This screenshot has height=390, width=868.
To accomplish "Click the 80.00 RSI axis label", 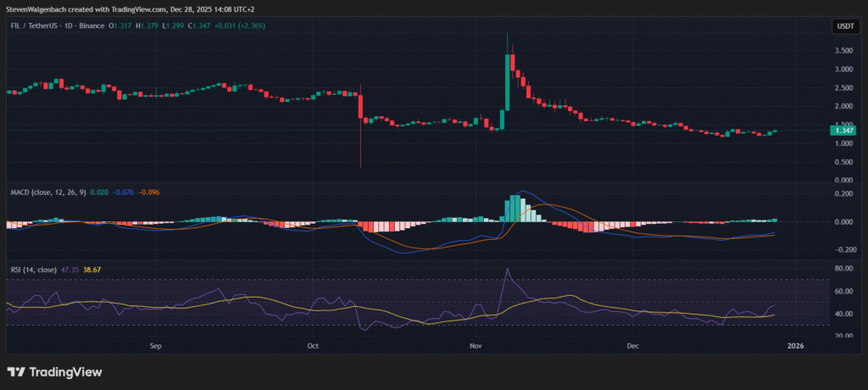I will 843,268.
